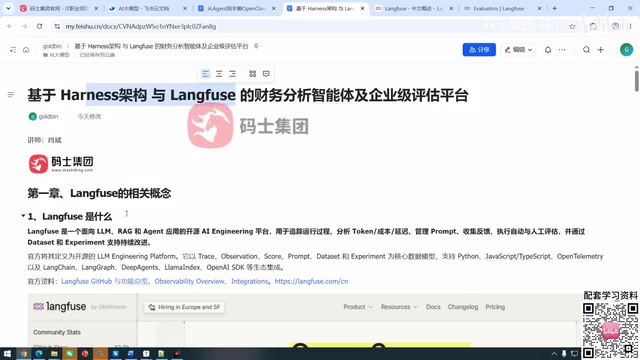The height and width of the screenshot is (360, 640).
Task: Close the AI大模型 tab
Action: click(184, 8)
